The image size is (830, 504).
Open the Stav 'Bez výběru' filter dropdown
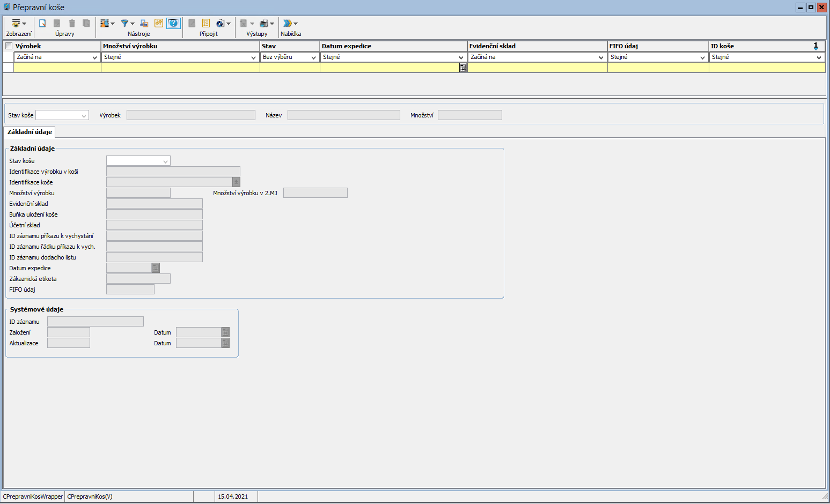click(x=313, y=57)
